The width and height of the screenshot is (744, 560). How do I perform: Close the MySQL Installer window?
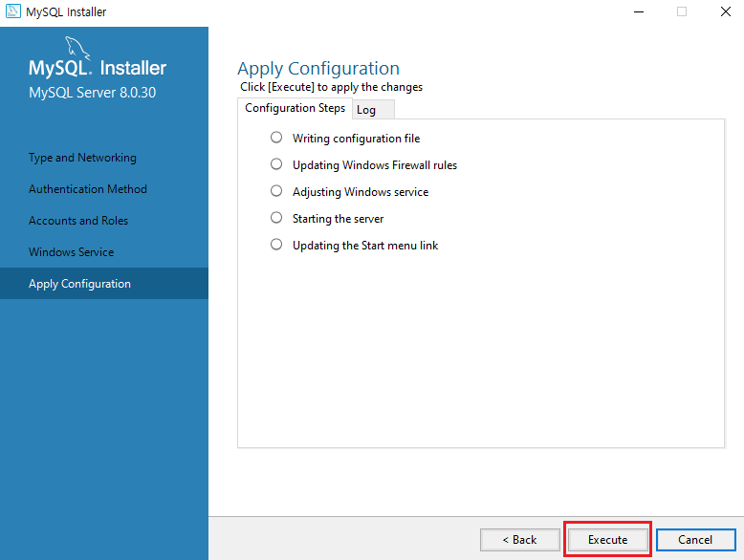[x=726, y=11]
